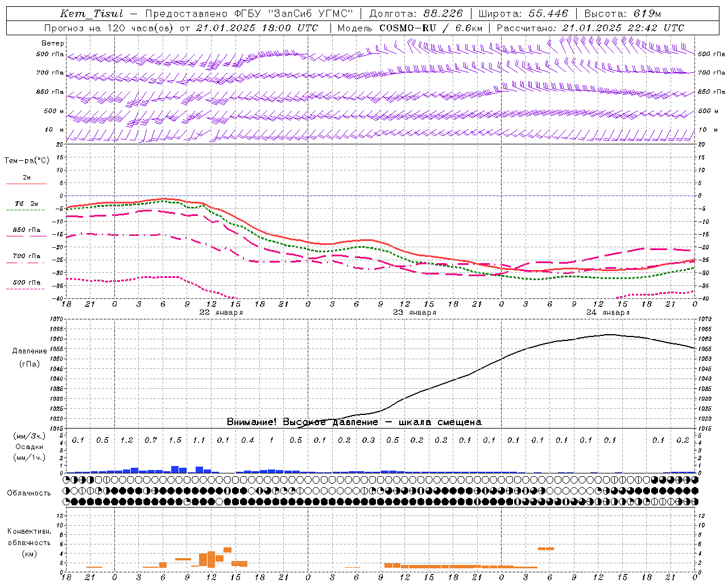728x582 pixels.
Task: Click the Широта: 55.446 value
Action: click(x=523, y=14)
